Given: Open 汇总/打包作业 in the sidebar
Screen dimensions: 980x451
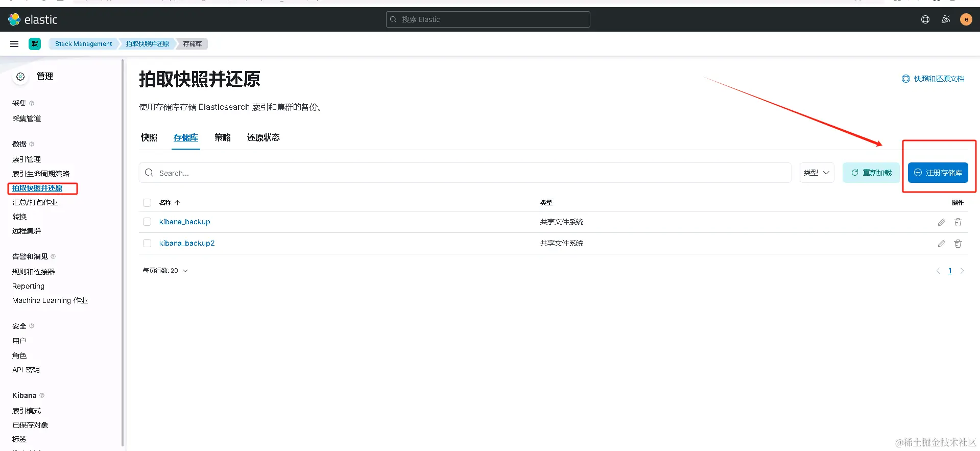Looking at the screenshot, I should pyautogui.click(x=35, y=202).
